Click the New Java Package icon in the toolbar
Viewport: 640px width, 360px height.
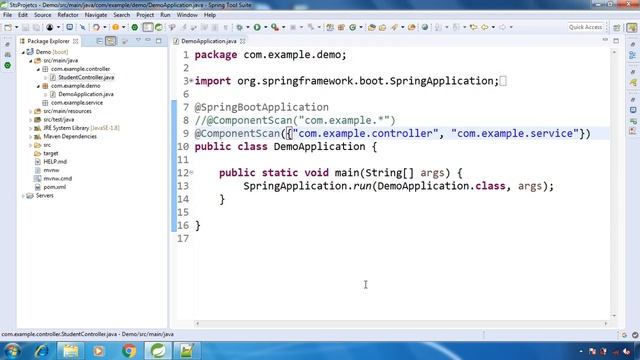click(x=341, y=27)
